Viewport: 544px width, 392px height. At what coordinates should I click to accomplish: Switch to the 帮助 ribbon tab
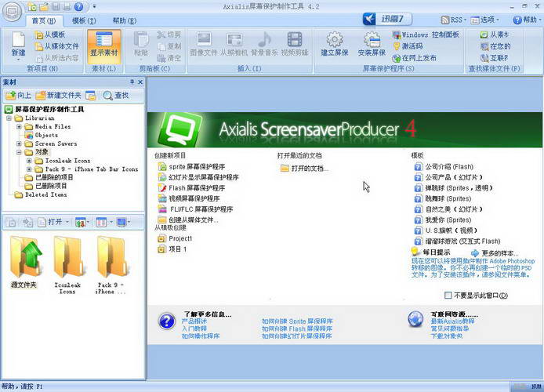[125, 21]
